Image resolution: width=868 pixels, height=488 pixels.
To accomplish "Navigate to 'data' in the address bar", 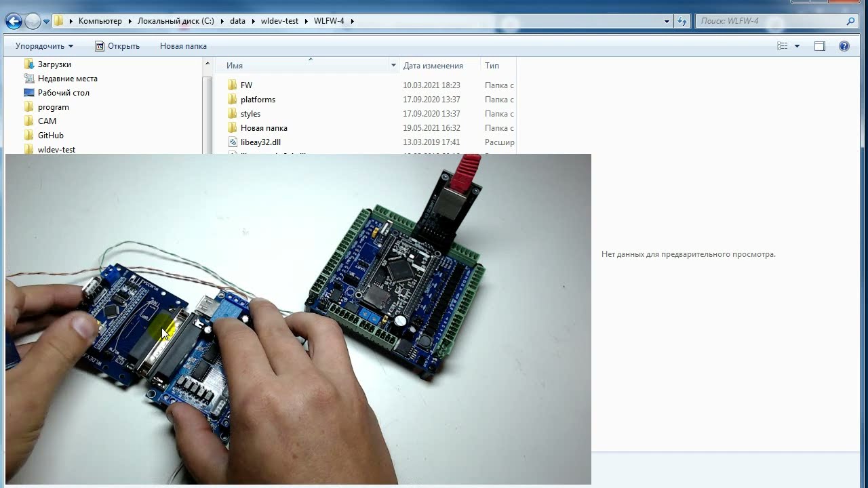I will coord(237,21).
